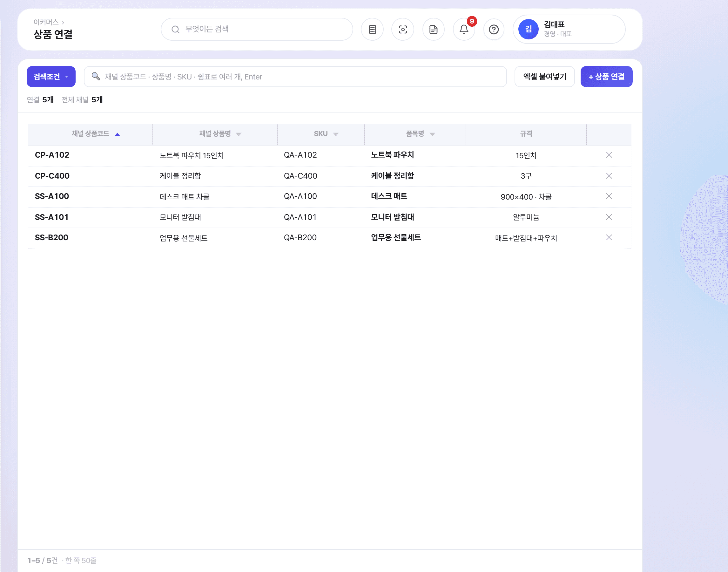728x572 pixels.
Task: Remove the CP-A102 link with its X
Action: point(609,155)
